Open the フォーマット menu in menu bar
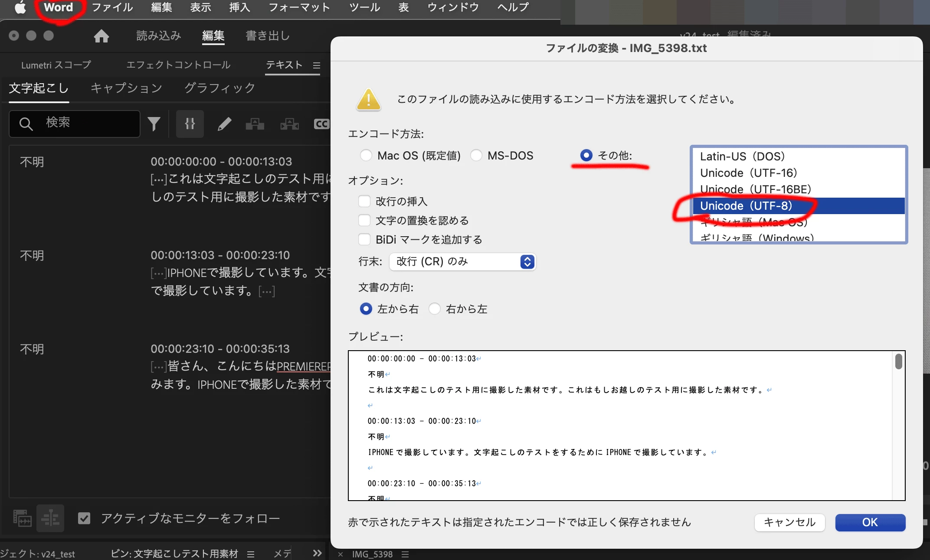Image resolution: width=930 pixels, height=560 pixels. click(299, 7)
